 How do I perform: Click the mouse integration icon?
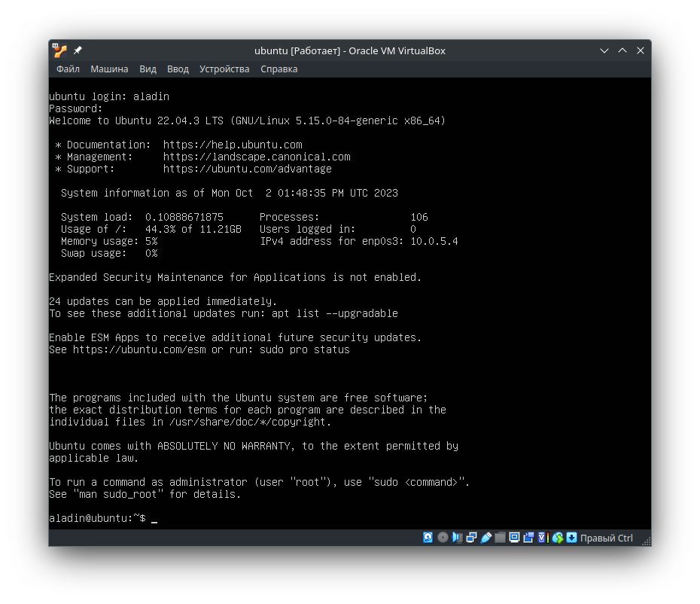(x=558, y=538)
